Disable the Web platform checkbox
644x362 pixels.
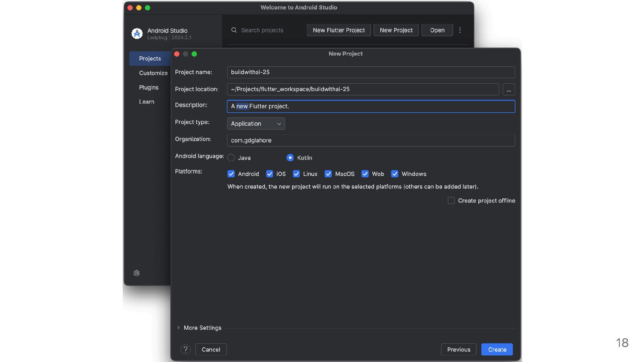[x=365, y=174]
